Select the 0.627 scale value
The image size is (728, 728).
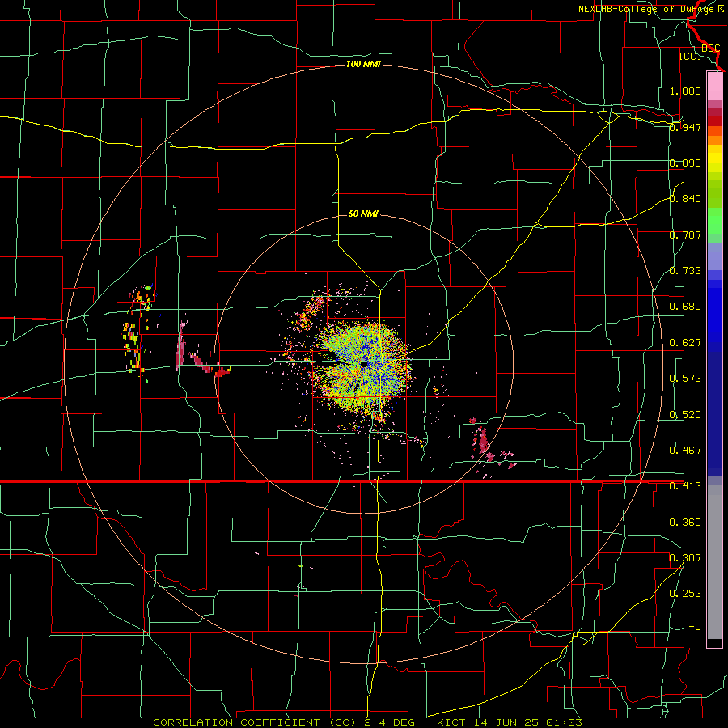(x=685, y=343)
